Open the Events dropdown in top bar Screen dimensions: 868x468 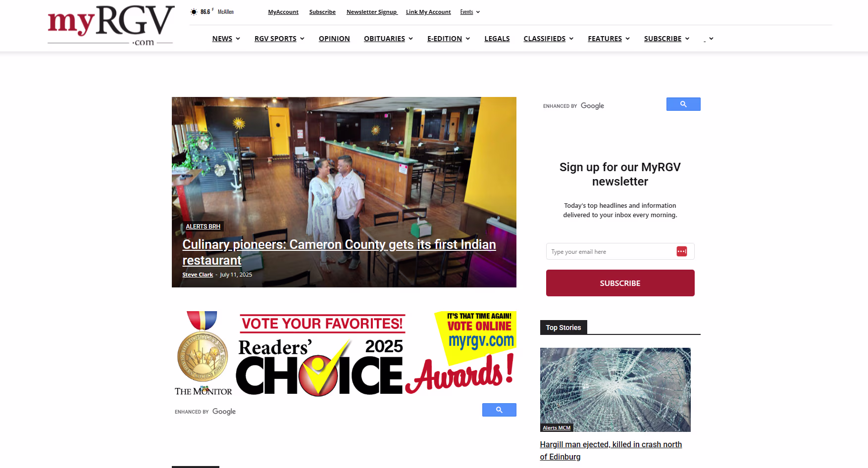point(470,12)
